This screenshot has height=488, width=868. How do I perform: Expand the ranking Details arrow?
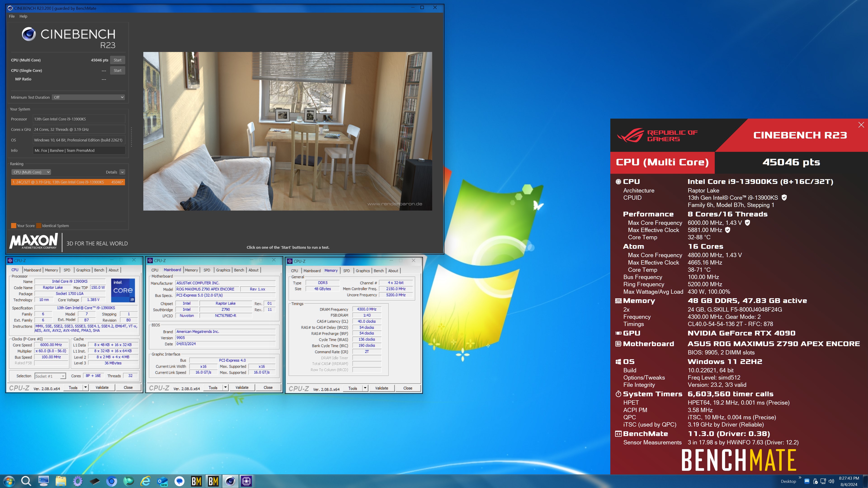pyautogui.click(x=122, y=172)
